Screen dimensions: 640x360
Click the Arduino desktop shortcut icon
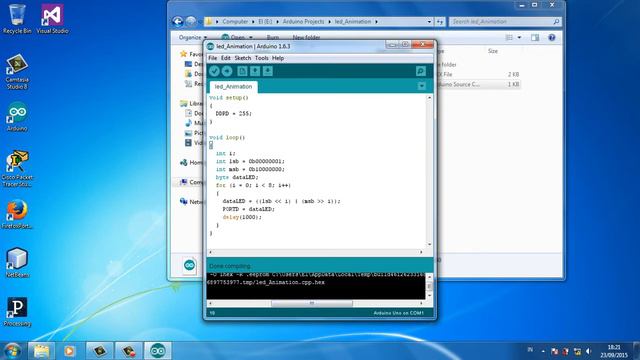click(17, 117)
